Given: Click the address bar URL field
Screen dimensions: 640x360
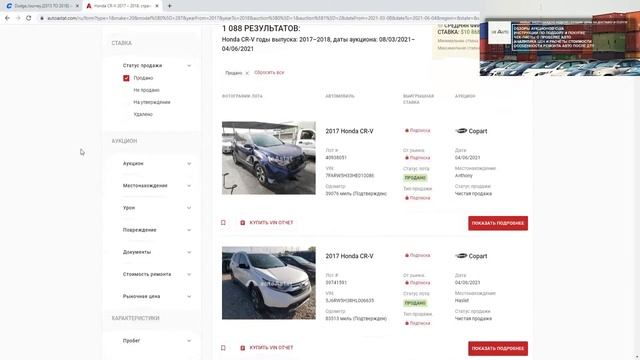Looking at the screenshot, I should point(261,18).
